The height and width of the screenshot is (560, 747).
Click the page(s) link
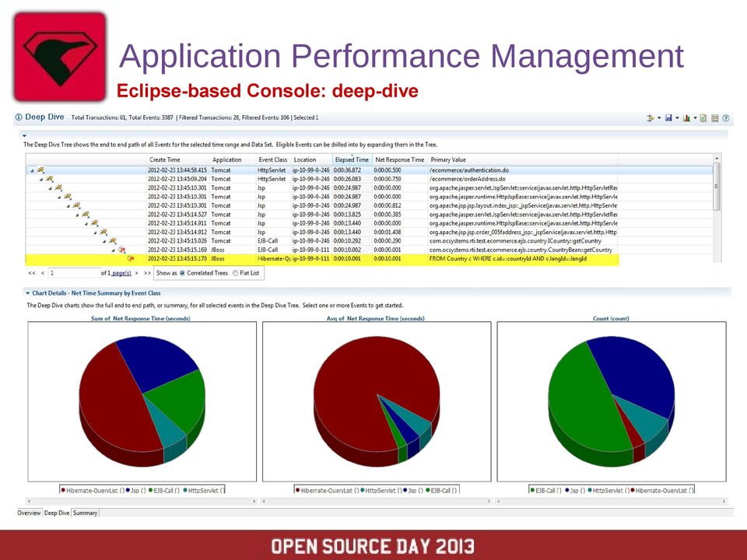[x=121, y=273]
